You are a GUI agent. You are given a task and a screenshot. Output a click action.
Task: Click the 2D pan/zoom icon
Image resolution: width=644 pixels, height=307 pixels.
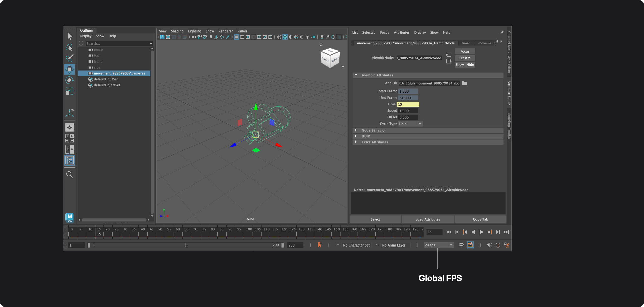pos(222,37)
